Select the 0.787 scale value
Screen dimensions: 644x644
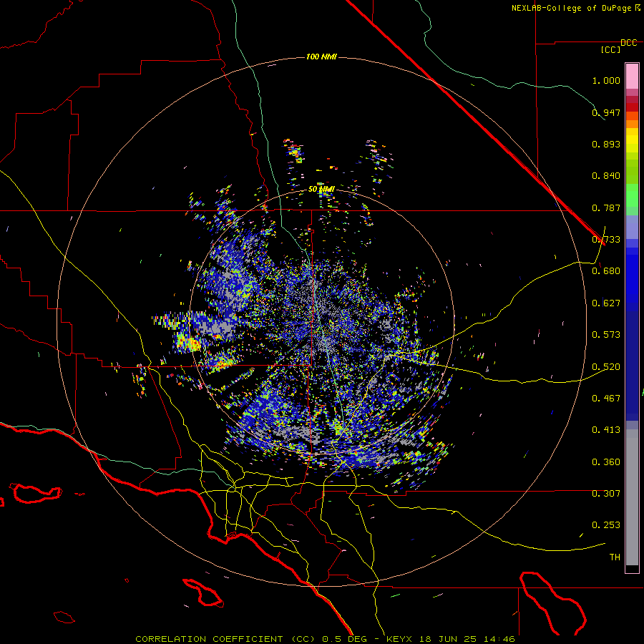[606, 208]
